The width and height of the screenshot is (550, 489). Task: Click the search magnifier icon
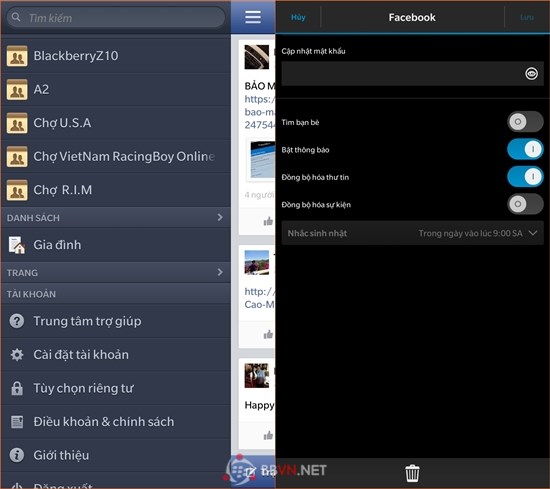16,17
